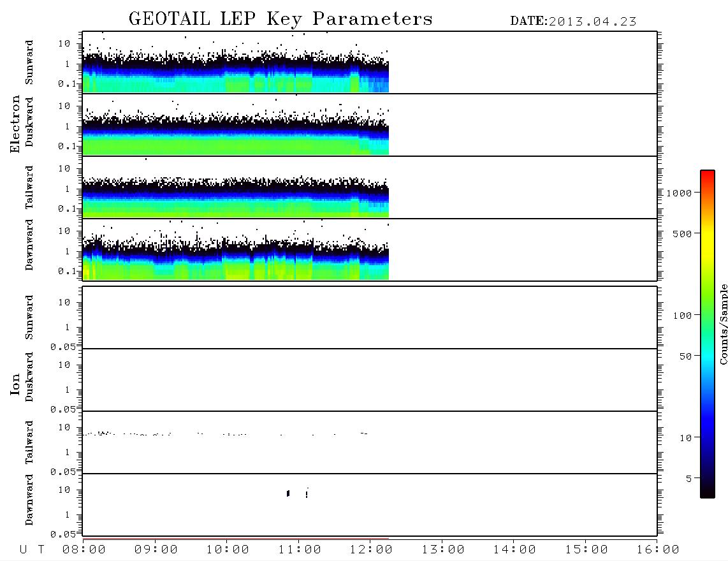728x561 pixels.
Task: Click the "1000" colorbar tick value
Action: [680, 193]
